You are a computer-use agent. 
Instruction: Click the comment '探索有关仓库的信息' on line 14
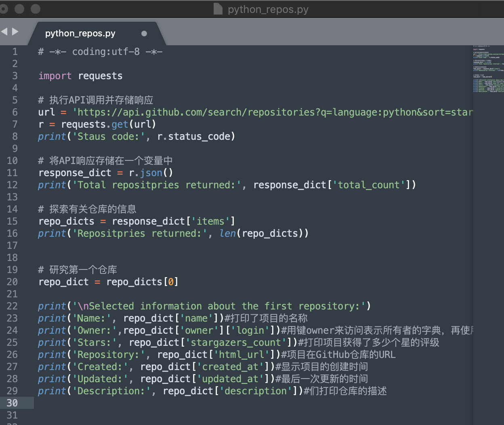coord(87,209)
